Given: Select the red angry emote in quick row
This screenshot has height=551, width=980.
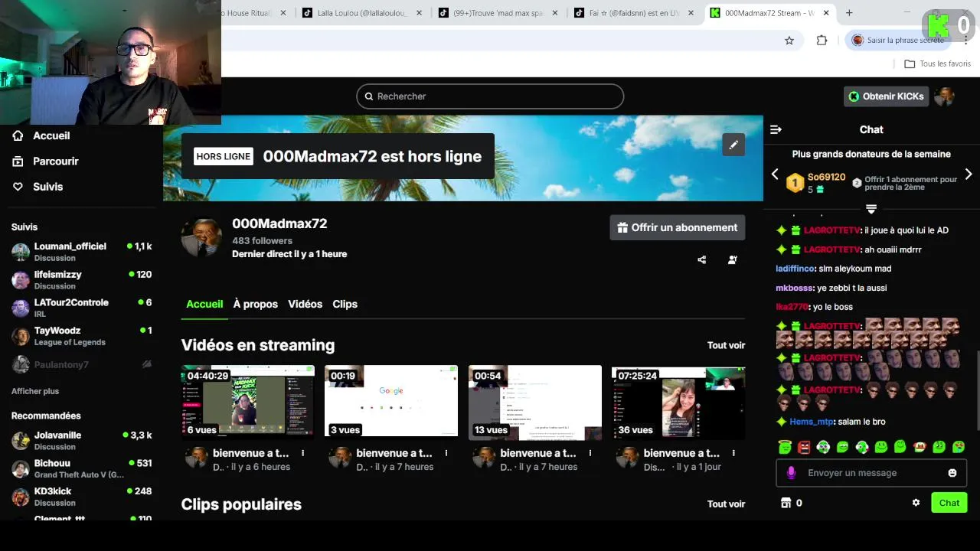Looking at the screenshot, I should [804, 447].
